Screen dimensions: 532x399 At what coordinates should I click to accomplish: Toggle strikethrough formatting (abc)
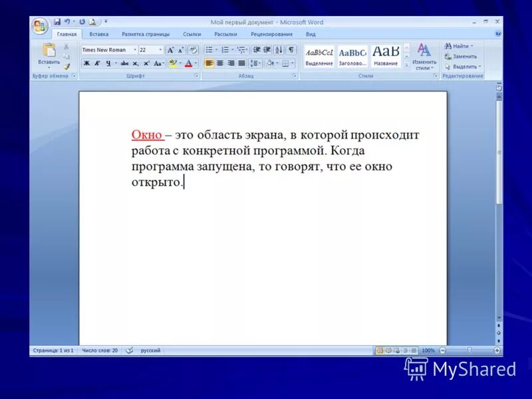124,63
